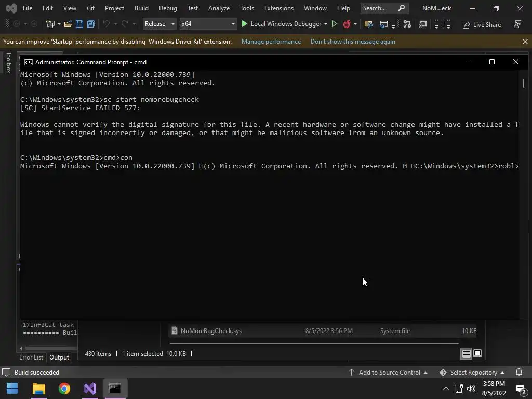
Task: Click the NoMoreBugCheck.sys file icon
Action: tap(175, 330)
